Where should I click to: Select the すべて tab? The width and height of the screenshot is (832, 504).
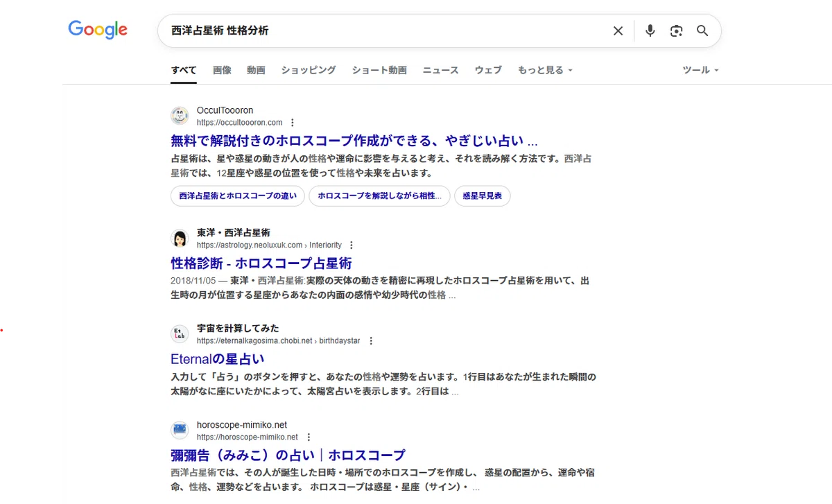(184, 70)
